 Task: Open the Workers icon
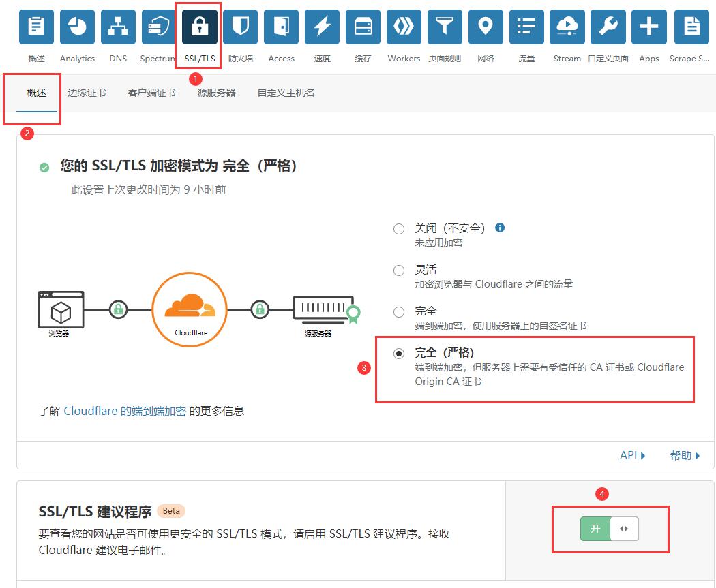[x=404, y=27]
